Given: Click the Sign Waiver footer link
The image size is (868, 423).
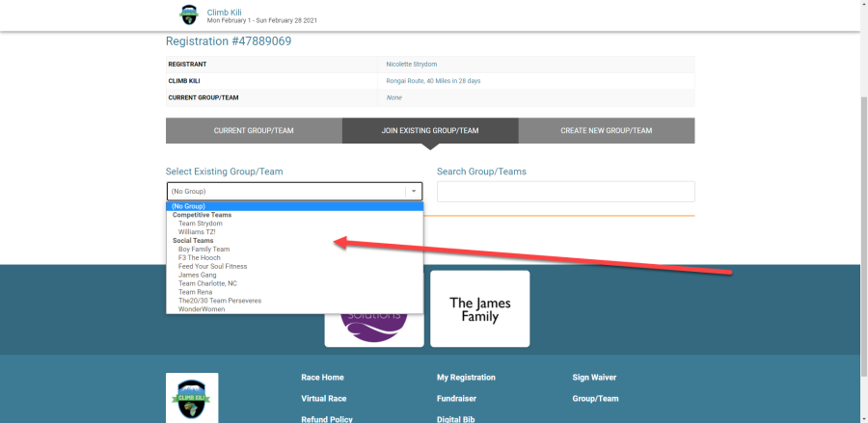Looking at the screenshot, I should click(x=594, y=377).
